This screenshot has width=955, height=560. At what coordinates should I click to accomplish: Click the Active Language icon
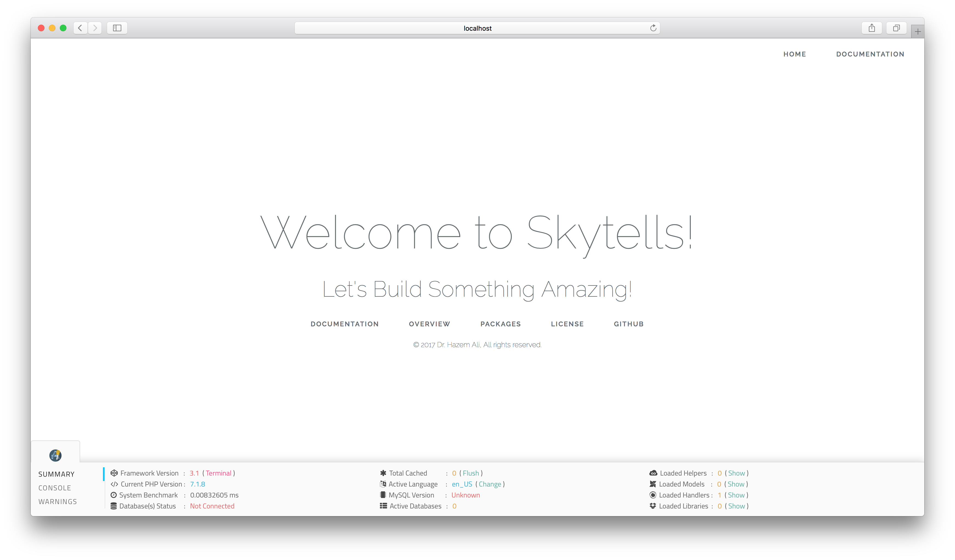[x=383, y=484]
